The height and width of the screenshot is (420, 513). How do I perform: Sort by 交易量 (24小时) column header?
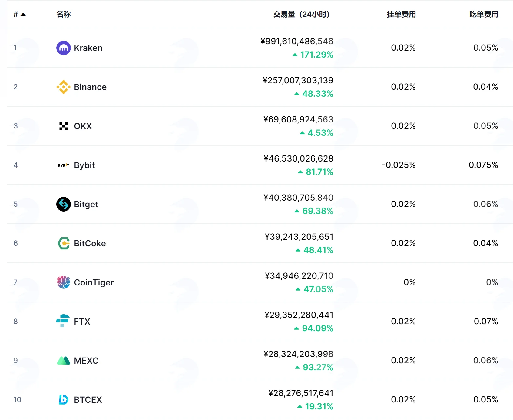(301, 14)
